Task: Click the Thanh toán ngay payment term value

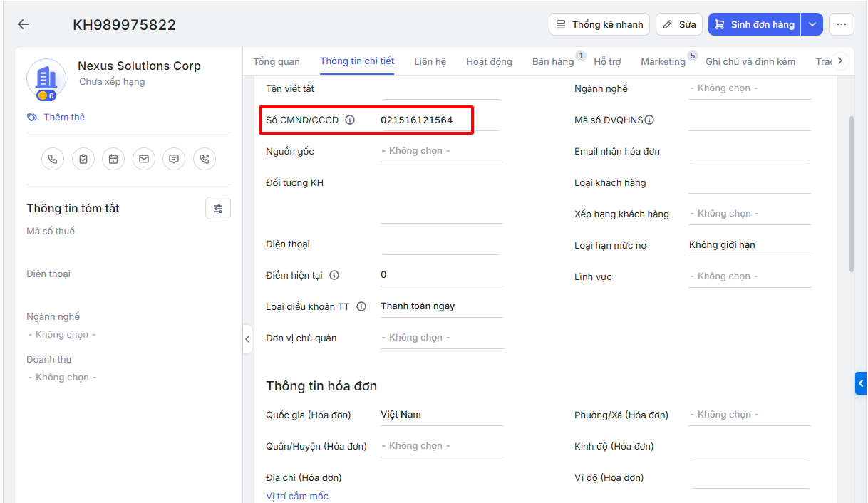Action: 418,306
